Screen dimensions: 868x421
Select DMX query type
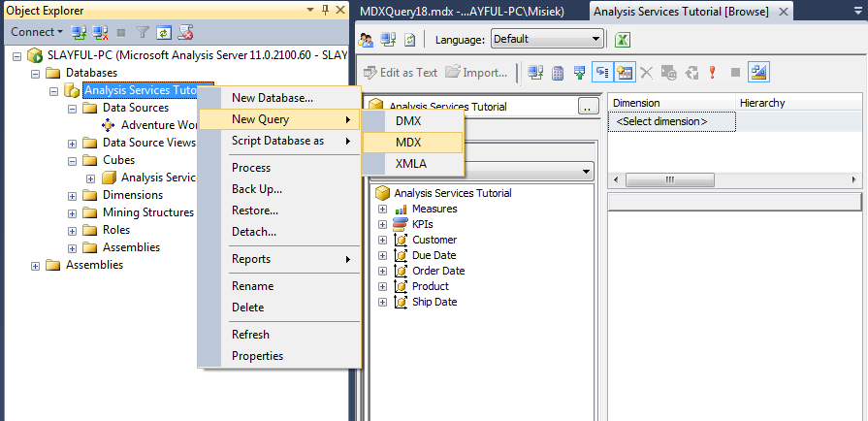point(412,120)
